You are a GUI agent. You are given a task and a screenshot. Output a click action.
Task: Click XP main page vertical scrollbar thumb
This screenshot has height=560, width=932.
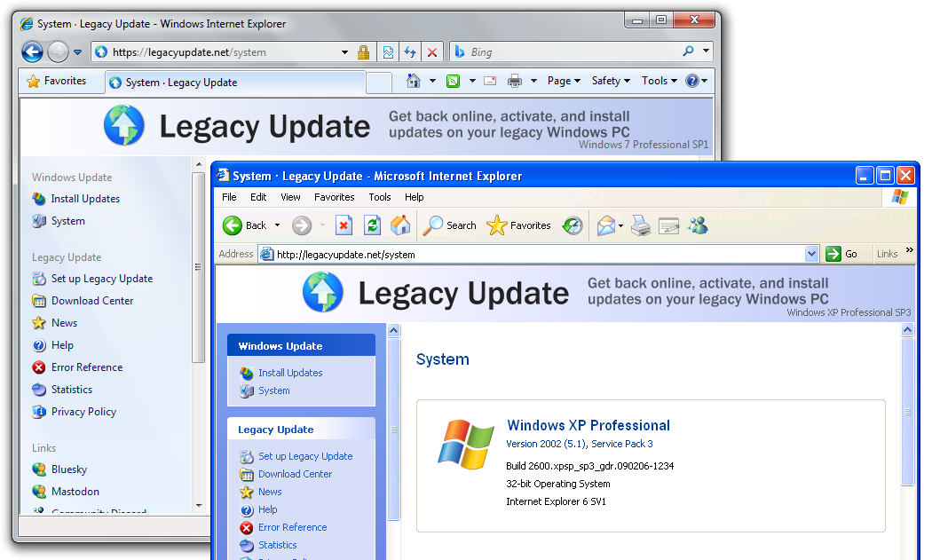907,412
